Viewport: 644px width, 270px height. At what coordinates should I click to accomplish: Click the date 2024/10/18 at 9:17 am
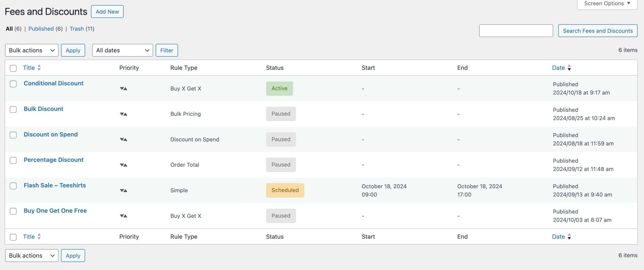pos(581,93)
